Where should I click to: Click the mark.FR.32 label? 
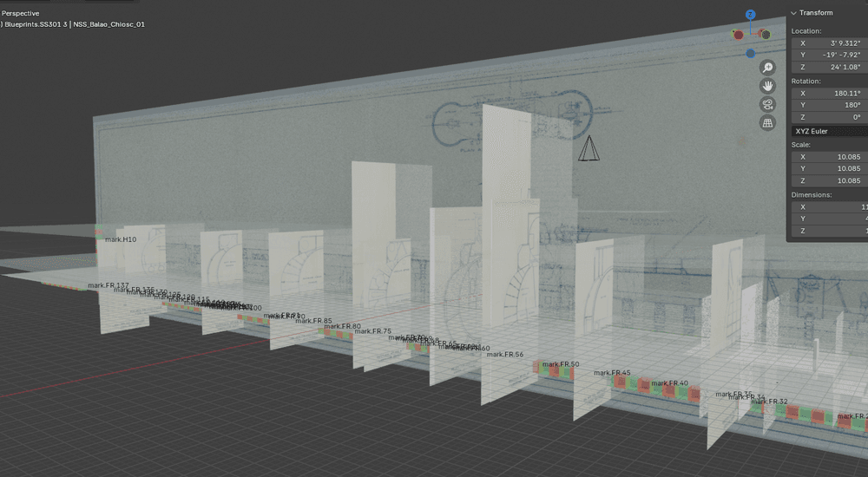point(769,402)
